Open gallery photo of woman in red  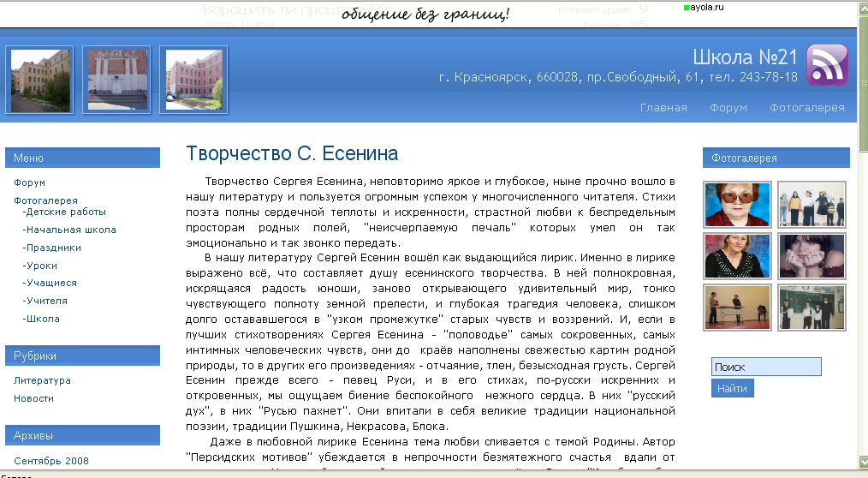pos(737,255)
